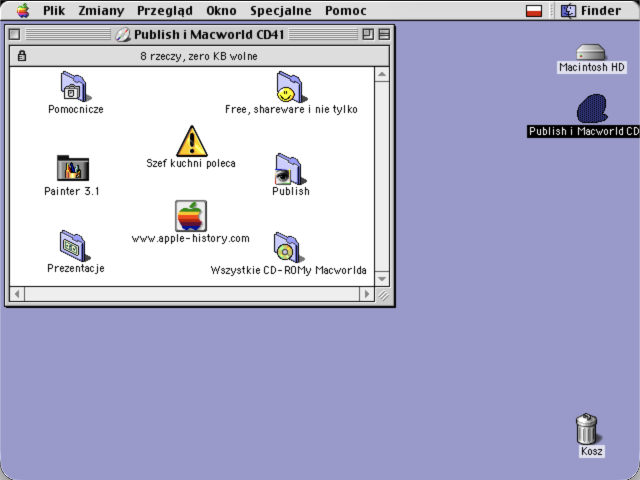This screenshot has width=640, height=480.
Task: Click the 'Painter 3.1' label text
Action: [x=72, y=191]
